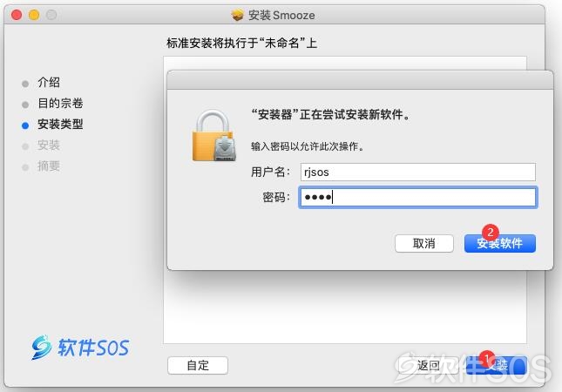
Task: Click the 软件SOS logo in sidebar
Action: tap(80, 347)
